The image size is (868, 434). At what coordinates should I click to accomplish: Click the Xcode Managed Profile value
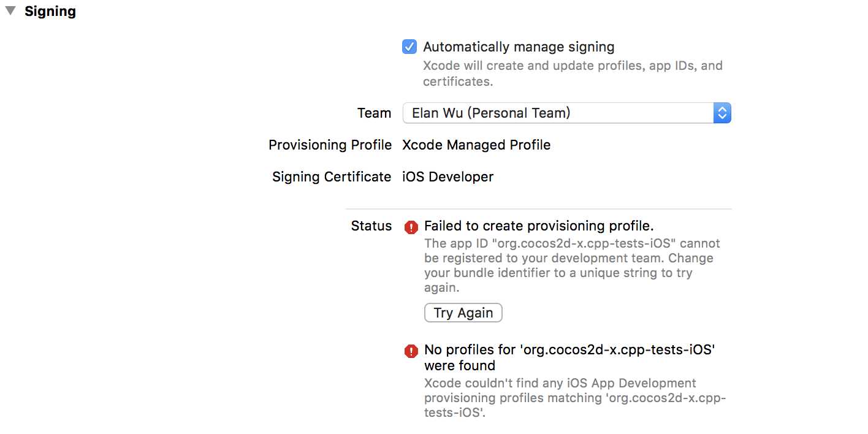tap(476, 145)
